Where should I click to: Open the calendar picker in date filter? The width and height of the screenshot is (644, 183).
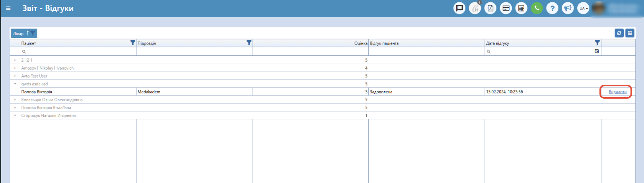pos(597,51)
